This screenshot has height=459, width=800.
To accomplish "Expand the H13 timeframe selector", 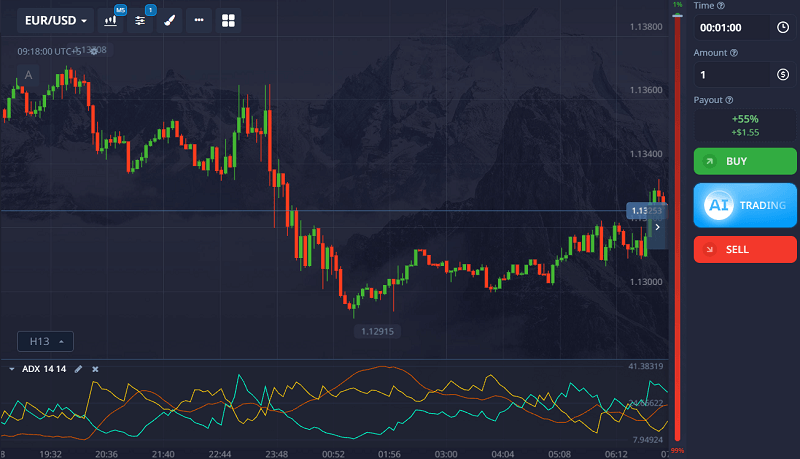I will [x=45, y=341].
